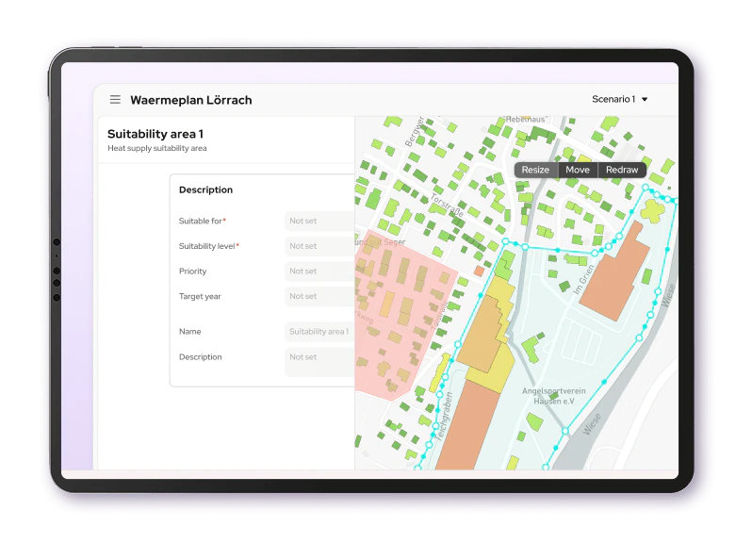Choose the Redraw tool

pos(622,170)
